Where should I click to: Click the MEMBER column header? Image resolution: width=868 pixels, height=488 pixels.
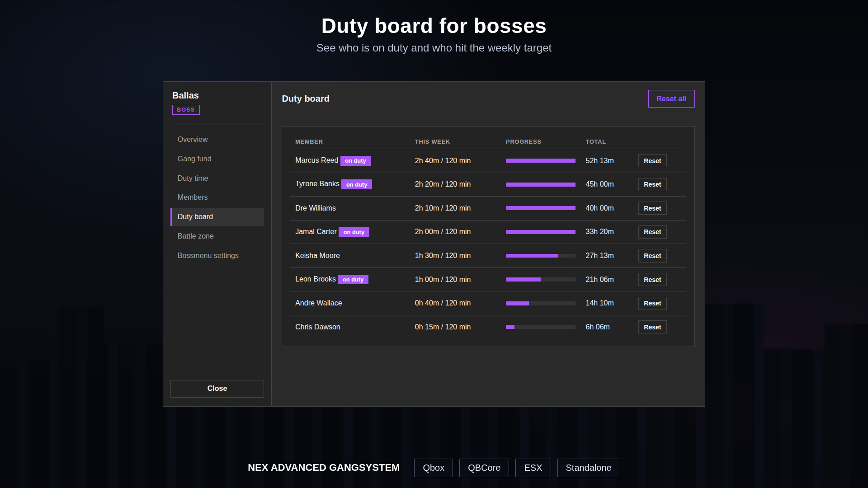309,142
